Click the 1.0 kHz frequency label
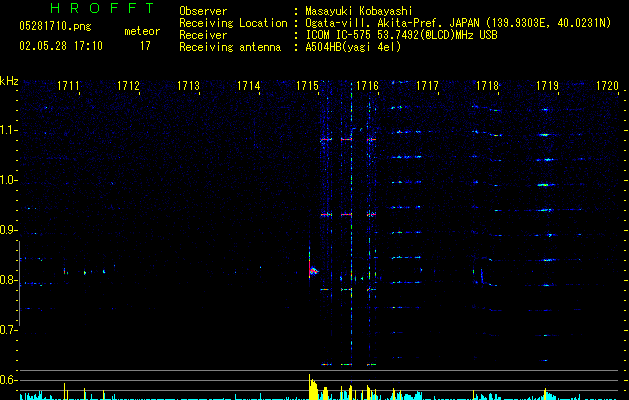The height and width of the screenshot is (400, 629). point(8,180)
